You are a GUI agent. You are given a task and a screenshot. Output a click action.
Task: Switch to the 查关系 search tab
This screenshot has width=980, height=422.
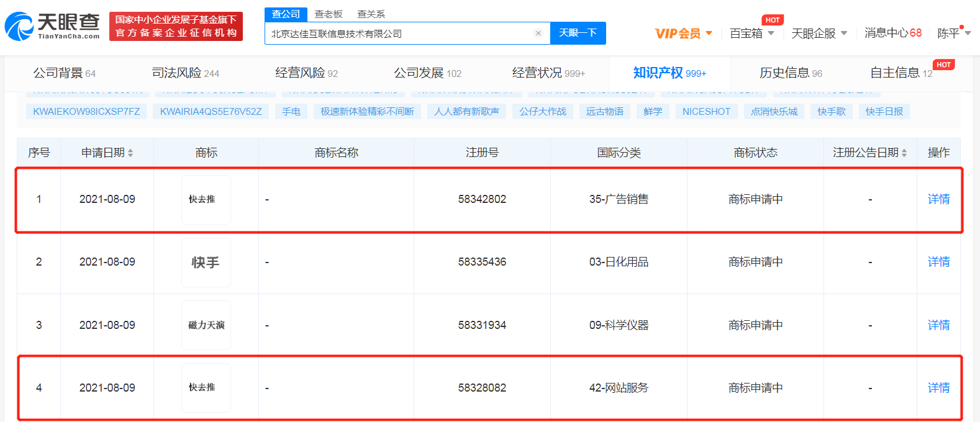click(371, 14)
